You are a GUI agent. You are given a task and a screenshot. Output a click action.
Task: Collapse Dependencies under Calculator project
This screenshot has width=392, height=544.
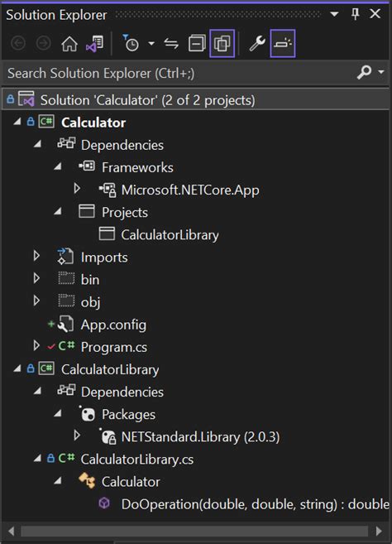point(37,144)
